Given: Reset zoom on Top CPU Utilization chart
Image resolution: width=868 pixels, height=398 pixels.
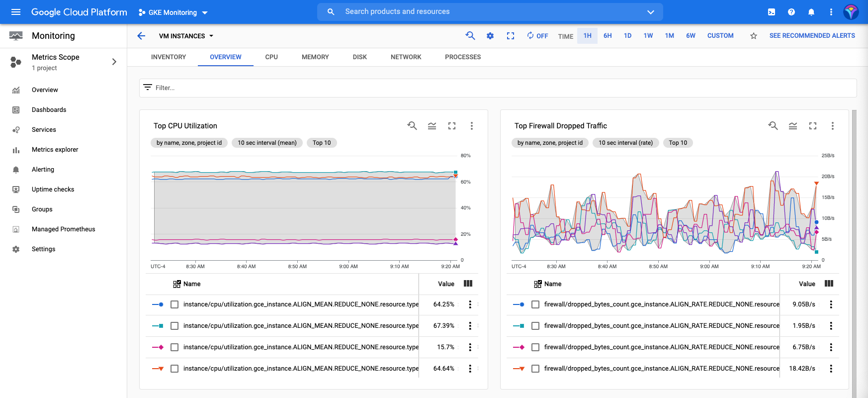Looking at the screenshot, I should tap(412, 126).
